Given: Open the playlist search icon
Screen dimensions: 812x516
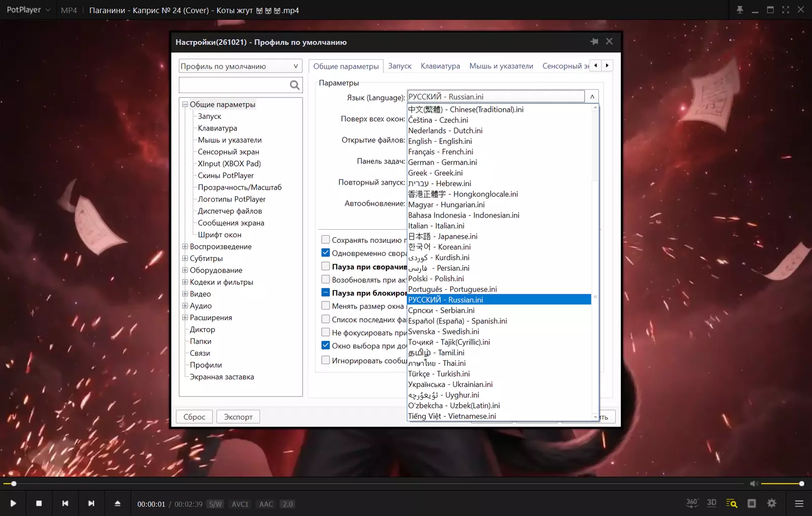Looking at the screenshot, I should point(732,503).
